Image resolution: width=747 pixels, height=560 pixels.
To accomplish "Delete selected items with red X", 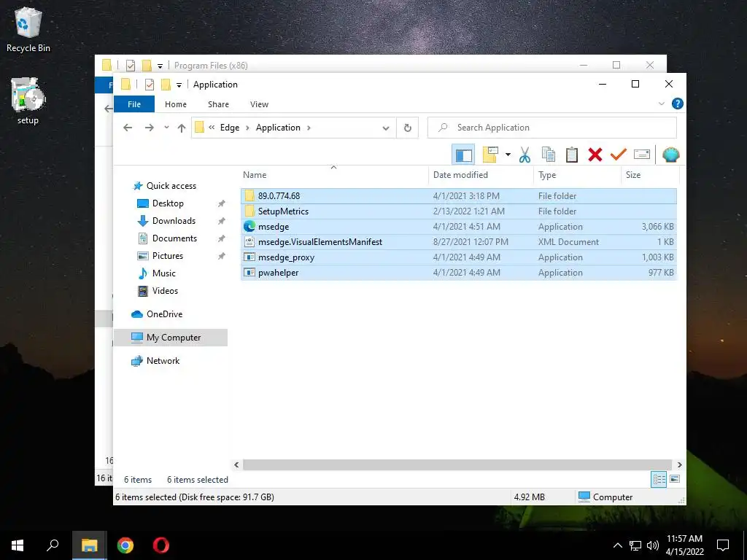I will click(595, 155).
